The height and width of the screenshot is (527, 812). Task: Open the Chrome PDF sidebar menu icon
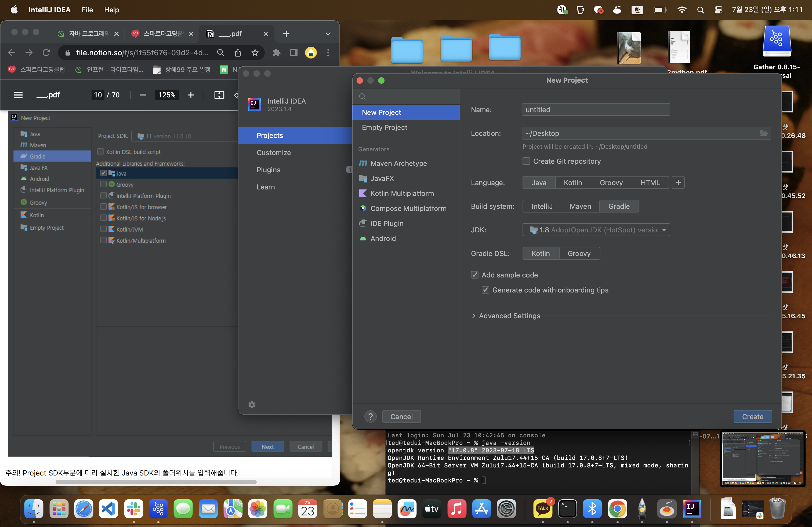click(x=18, y=95)
